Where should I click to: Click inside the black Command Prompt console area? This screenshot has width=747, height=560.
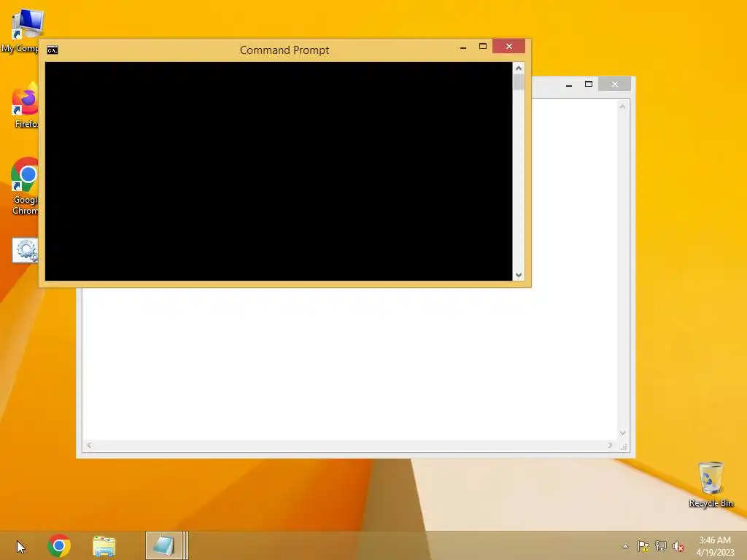tap(279, 171)
